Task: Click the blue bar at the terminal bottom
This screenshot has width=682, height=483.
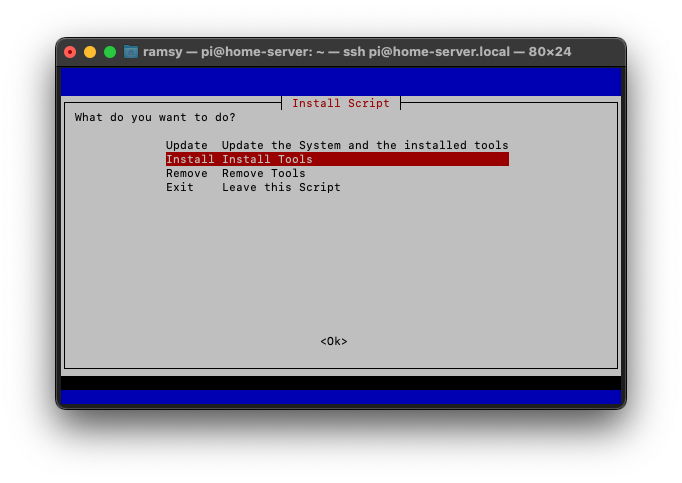Action: [341, 397]
